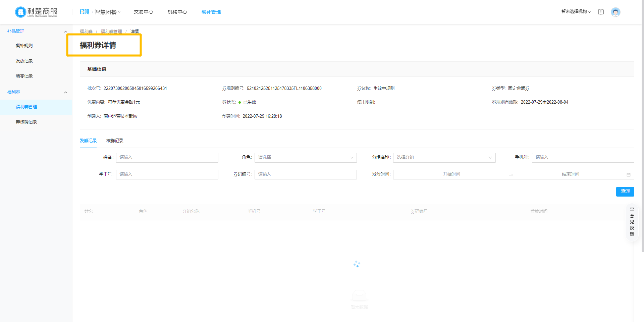Screen dimensions: 644x322
Task: Go to 交易中心 in top navigation
Action: 144,12
